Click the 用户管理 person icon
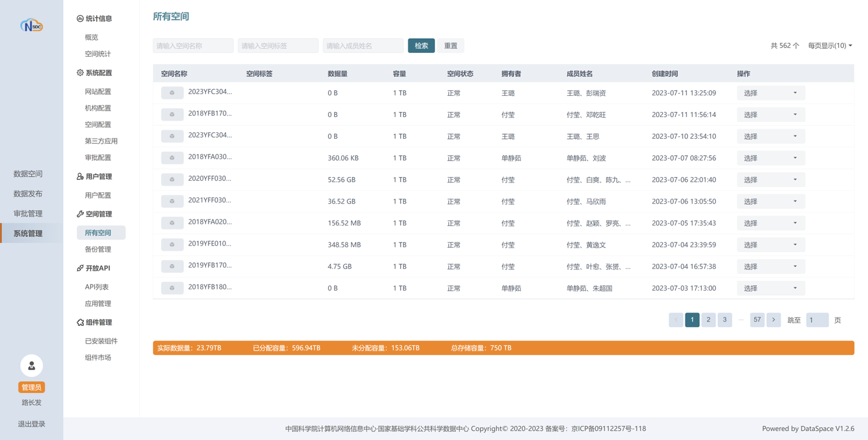The width and height of the screenshot is (868, 440). click(x=80, y=176)
